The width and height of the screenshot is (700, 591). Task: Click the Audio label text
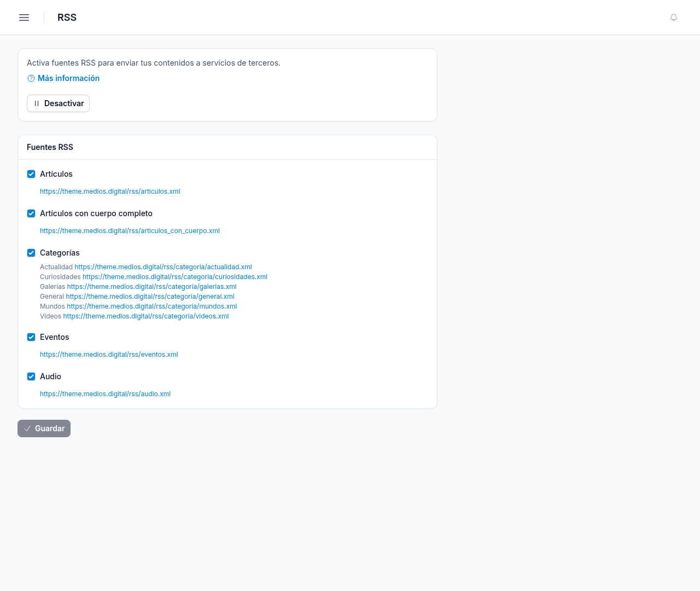(x=50, y=376)
